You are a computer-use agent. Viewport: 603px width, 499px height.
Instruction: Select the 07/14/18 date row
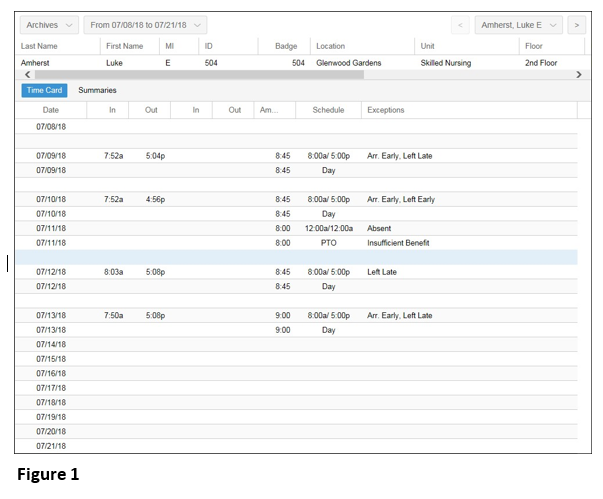pyautogui.click(x=297, y=344)
